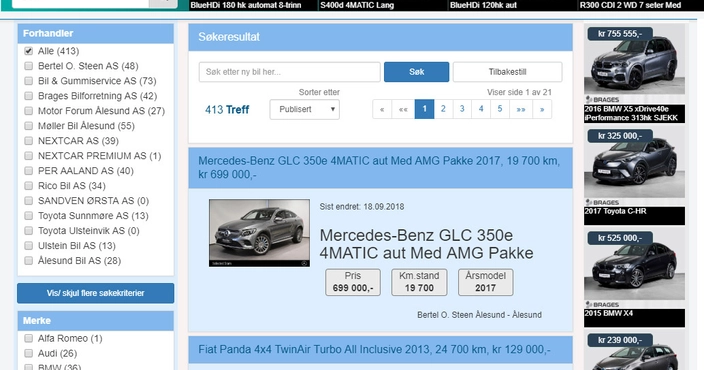Check SANDVEN ØRSTA AS filter
The height and width of the screenshot is (370, 704).
(29, 201)
